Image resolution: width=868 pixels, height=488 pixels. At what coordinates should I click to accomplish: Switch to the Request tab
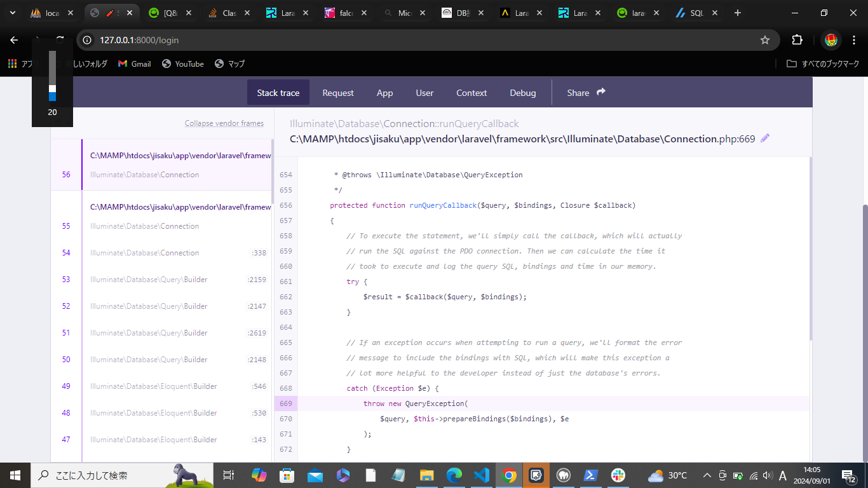[338, 93]
